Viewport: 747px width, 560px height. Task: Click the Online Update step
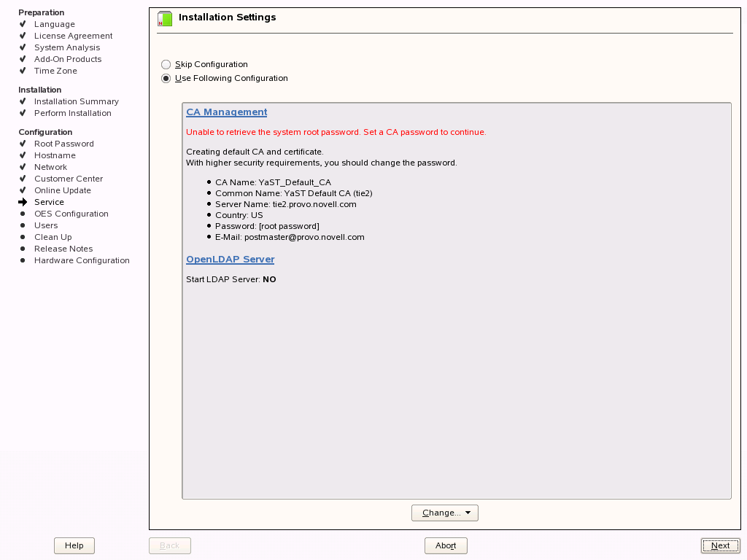click(x=63, y=190)
